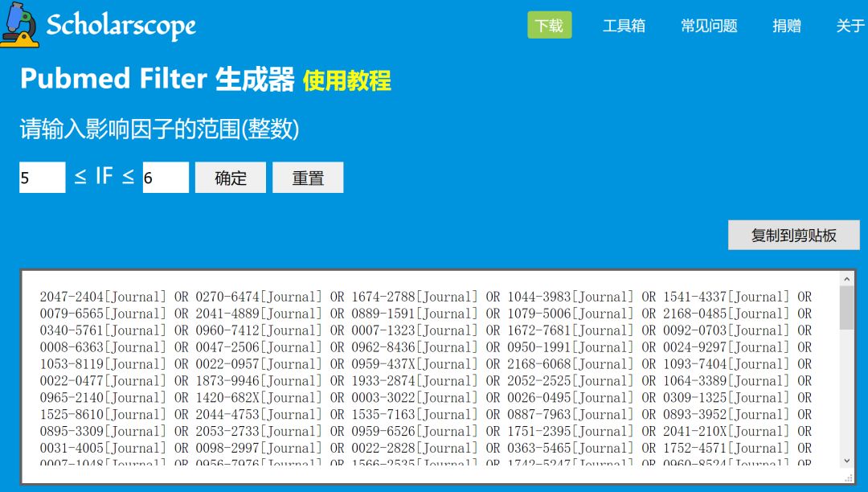Click the 0098-2997[Journal] entry text

[259, 448]
